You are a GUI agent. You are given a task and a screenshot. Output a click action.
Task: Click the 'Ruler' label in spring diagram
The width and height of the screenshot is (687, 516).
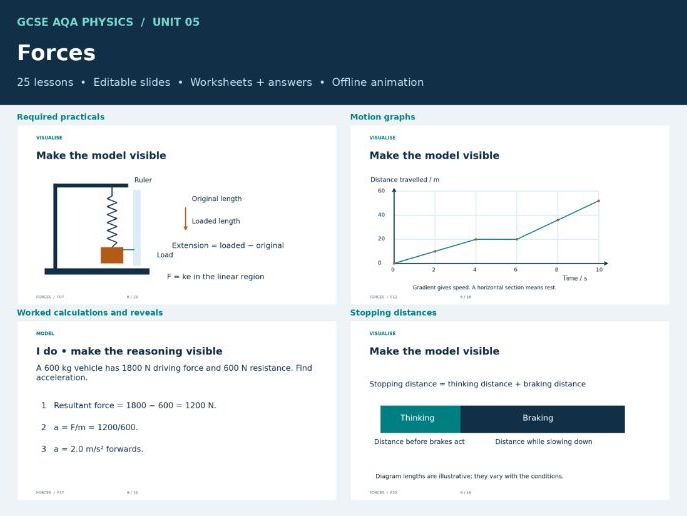pos(143,180)
